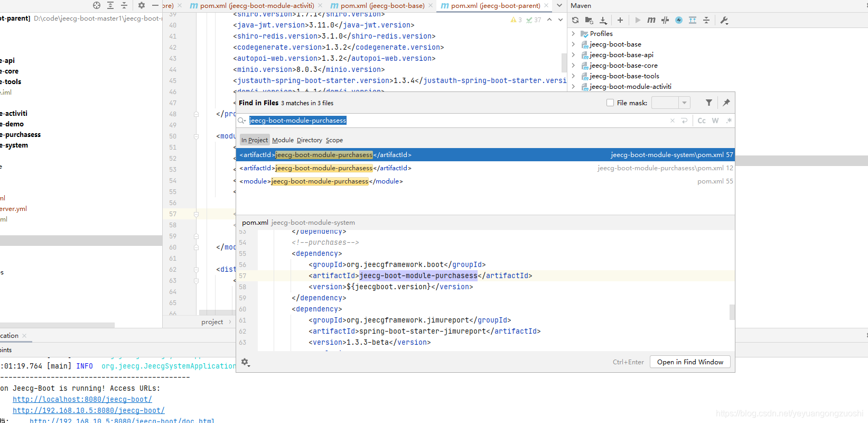Select result in jeecg-boot-module-system\pom.xml 57

point(486,155)
